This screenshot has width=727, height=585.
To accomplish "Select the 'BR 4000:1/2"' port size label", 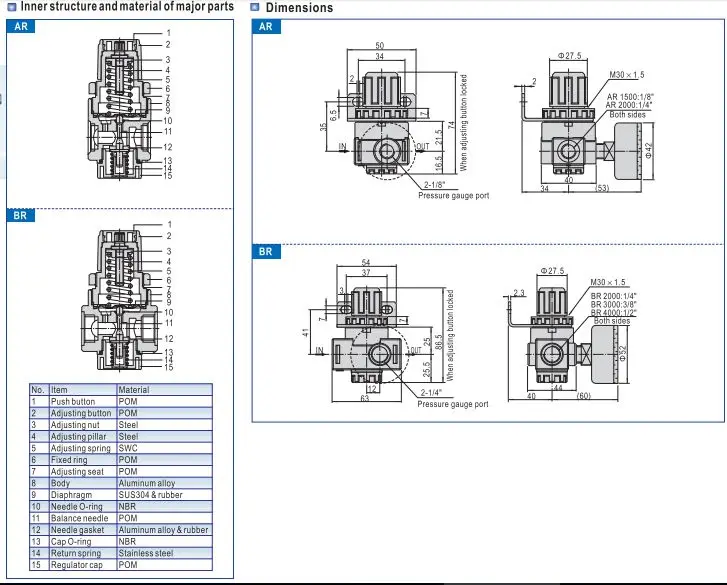I will point(613,312).
